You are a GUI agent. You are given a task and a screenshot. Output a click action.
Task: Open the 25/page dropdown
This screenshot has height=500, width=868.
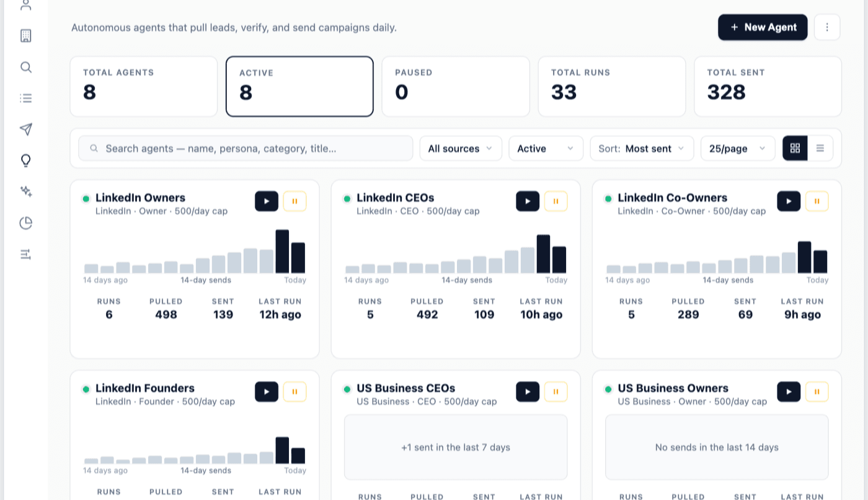[738, 149]
